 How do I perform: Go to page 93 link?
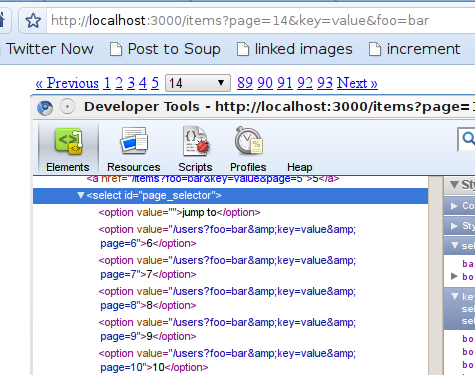pos(325,83)
